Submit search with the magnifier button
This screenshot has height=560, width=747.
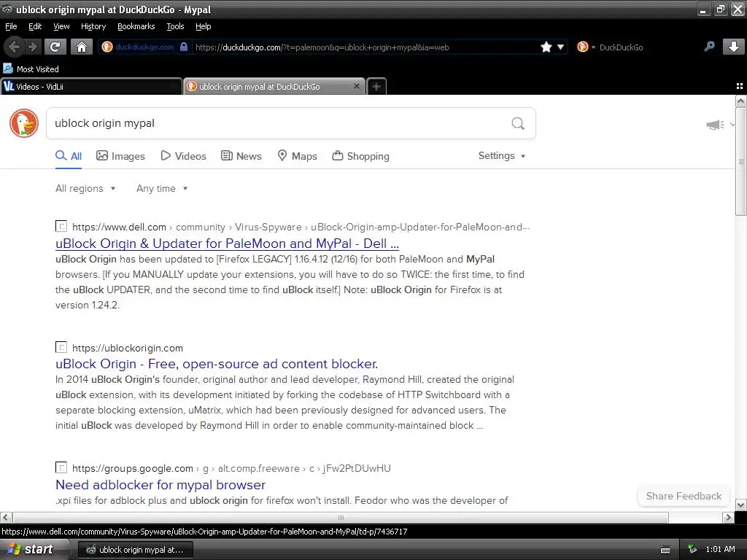click(x=518, y=123)
